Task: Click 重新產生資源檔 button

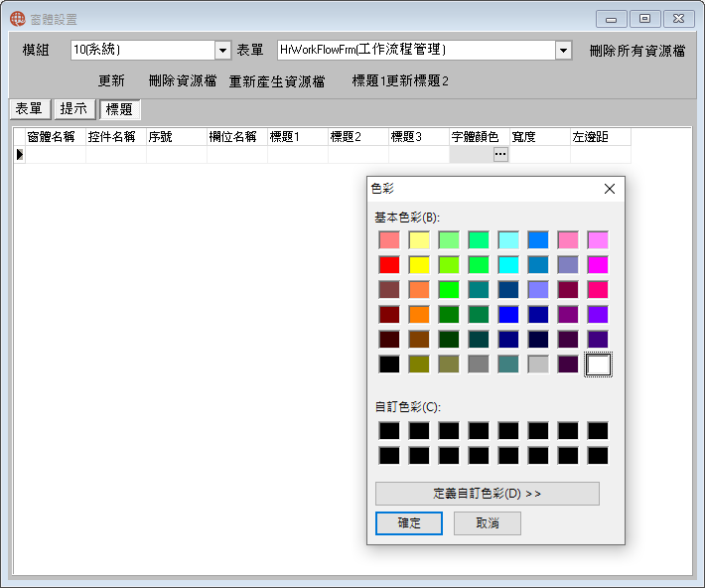Action: tap(277, 81)
